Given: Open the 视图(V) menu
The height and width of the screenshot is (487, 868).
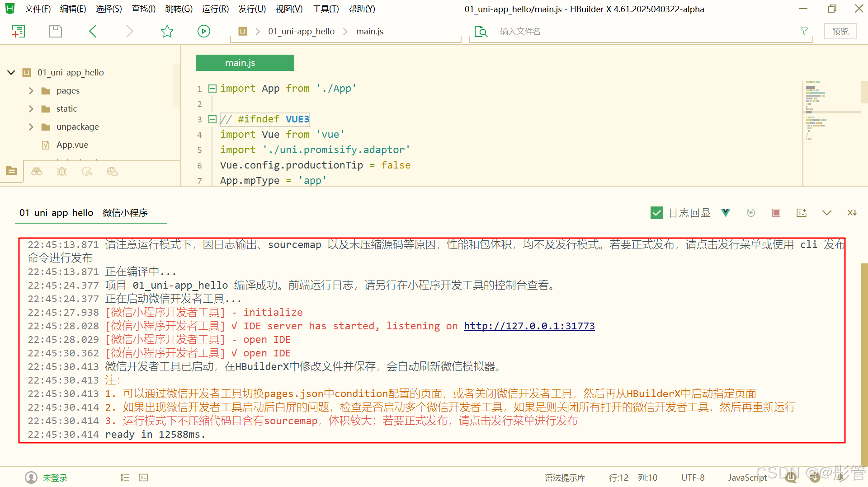Looking at the screenshot, I should tap(289, 9).
